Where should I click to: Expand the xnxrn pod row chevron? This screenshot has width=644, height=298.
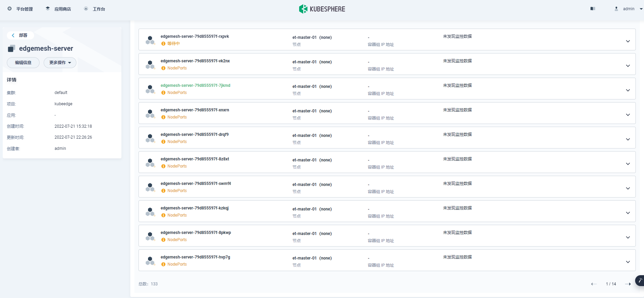click(628, 115)
